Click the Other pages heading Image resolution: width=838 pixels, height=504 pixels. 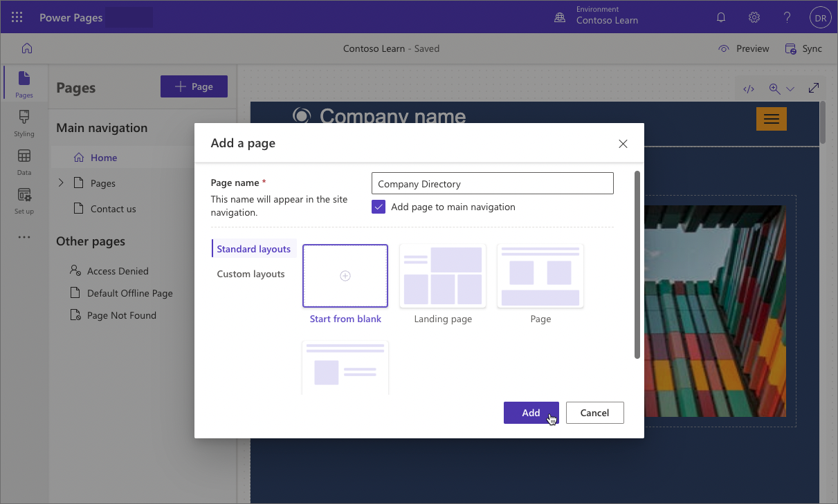click(x=91, y=241)
